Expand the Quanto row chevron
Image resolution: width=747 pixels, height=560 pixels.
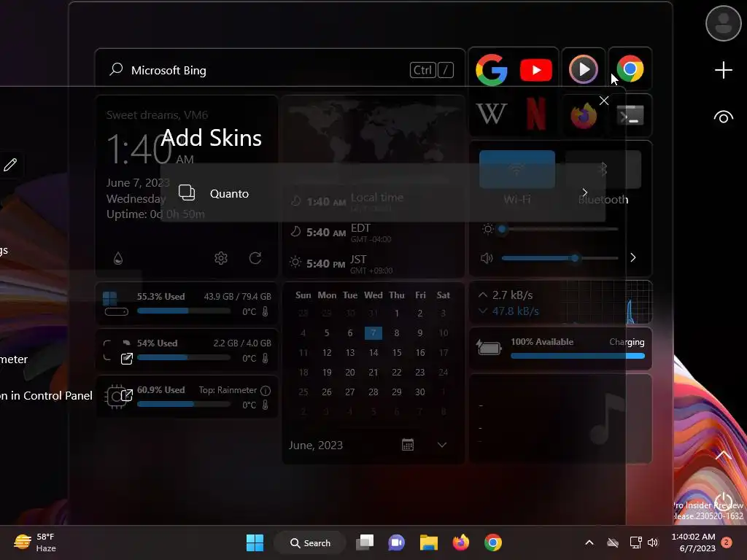tap(584, 192)
